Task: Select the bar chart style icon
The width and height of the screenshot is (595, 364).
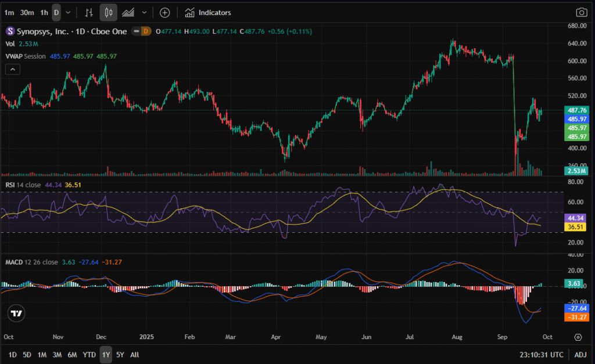Action: click(89, 12)
